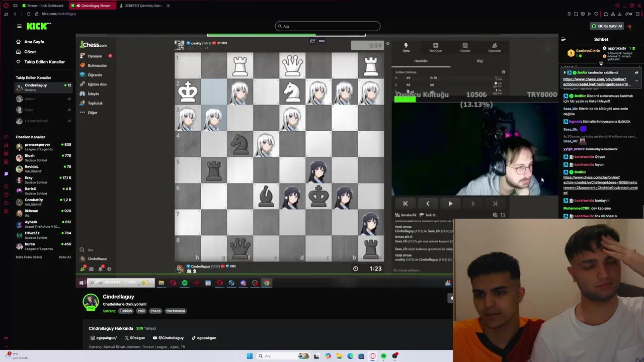The height and width of the screenshot is (362, 644).
Task: Select the Turkish stream tag
Action: pyautogui.click(x=125, y=311)
